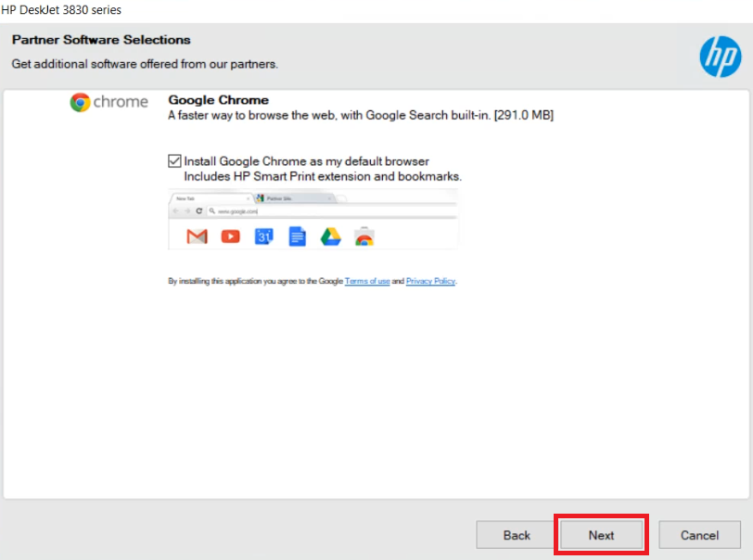Click the Next button
The width and height of the screenshot is (753, 560).
601,535
